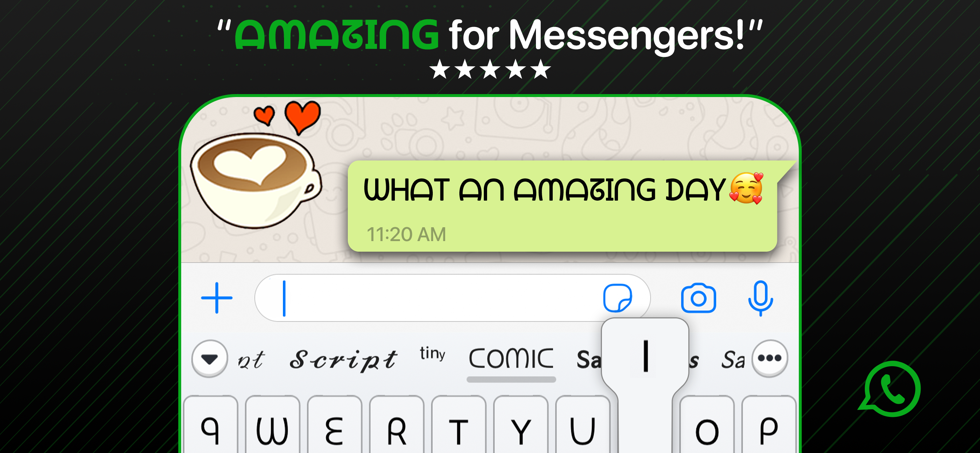Select the italic Sa font option
This screenshot has height=453, width=980.
733,360
